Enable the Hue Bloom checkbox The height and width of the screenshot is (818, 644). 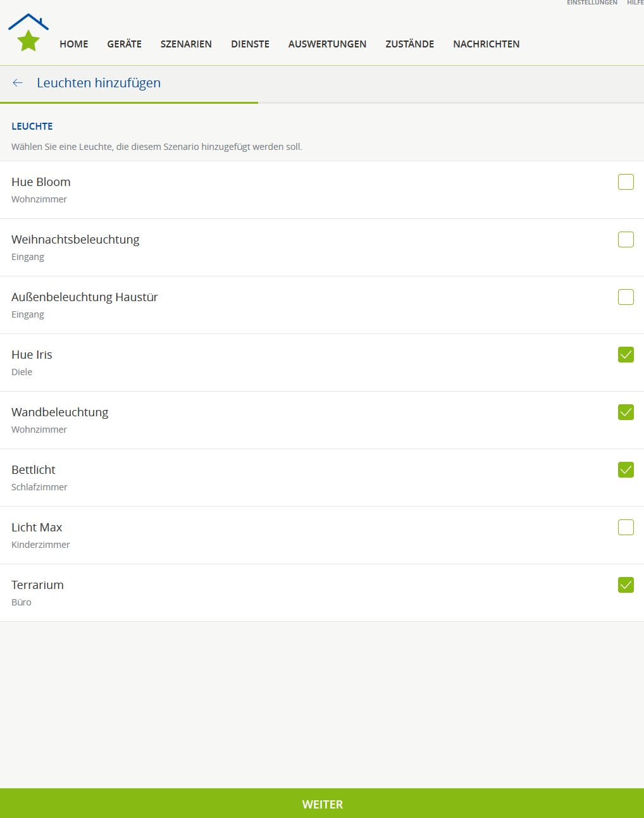[x=625, y=182]
